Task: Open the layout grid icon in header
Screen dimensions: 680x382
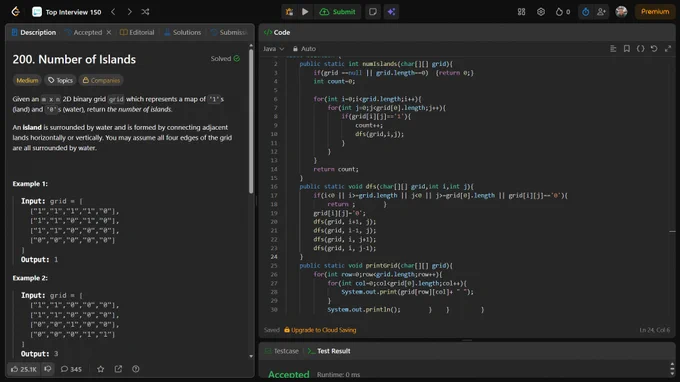Action: coord(521,12)
